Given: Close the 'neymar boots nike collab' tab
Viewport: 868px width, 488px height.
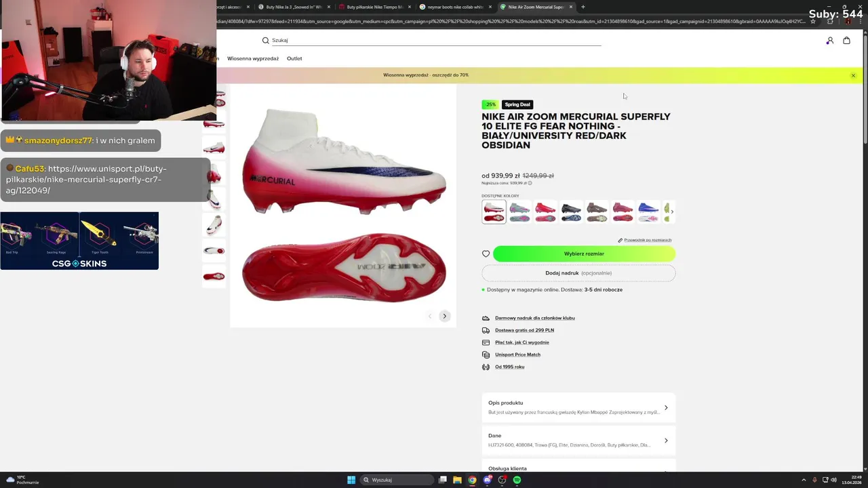Looking at the screenshot, I should click(x=490, y=7).
